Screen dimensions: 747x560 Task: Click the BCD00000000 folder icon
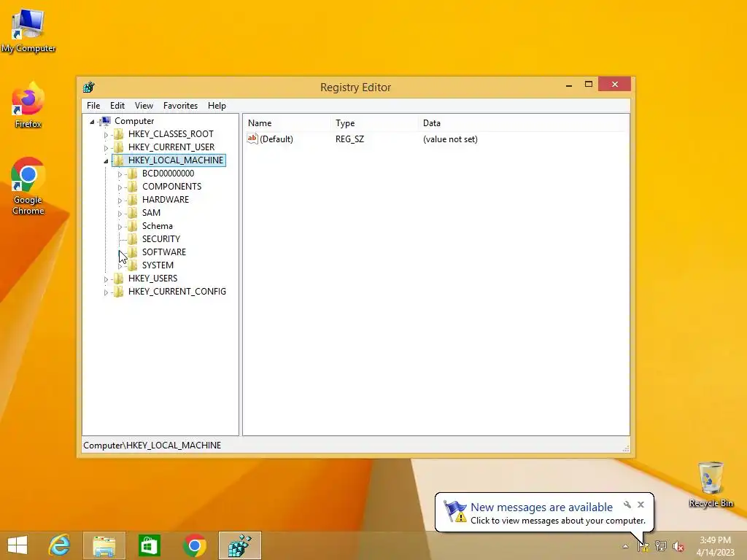(x=133, y=174)
